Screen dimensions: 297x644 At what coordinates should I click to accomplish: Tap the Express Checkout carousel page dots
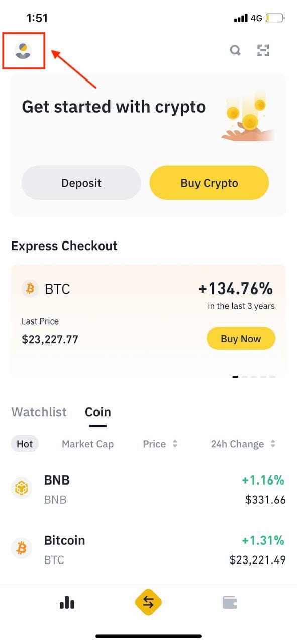click(x=254, y=377)
